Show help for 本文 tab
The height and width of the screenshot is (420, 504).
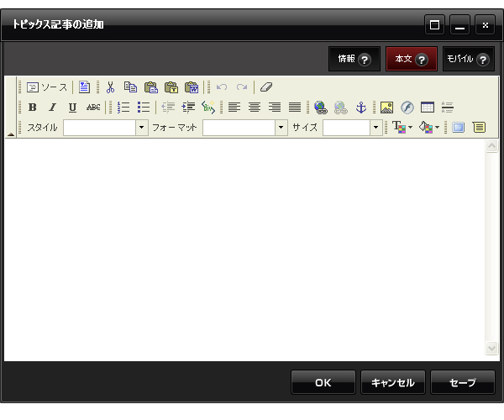click(x=422, y=60)
